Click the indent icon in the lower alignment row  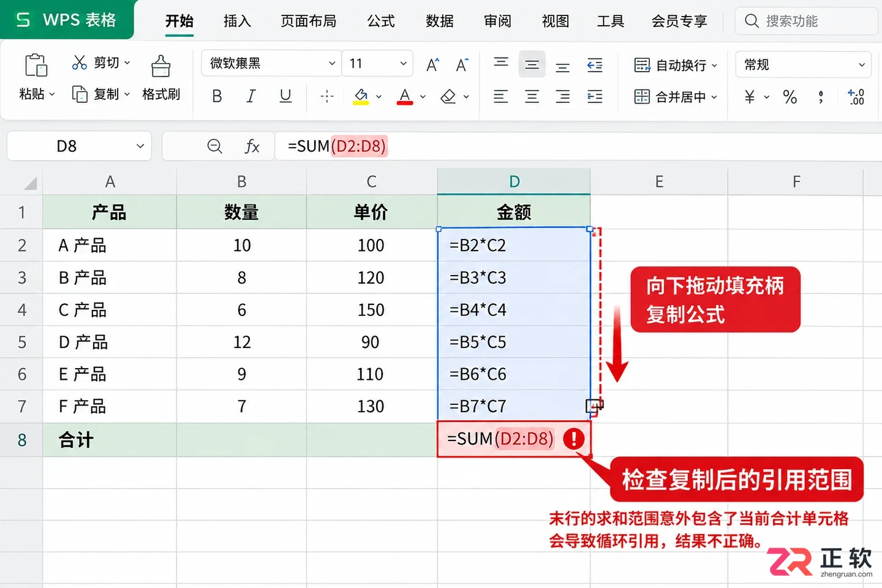pos(595,96)
